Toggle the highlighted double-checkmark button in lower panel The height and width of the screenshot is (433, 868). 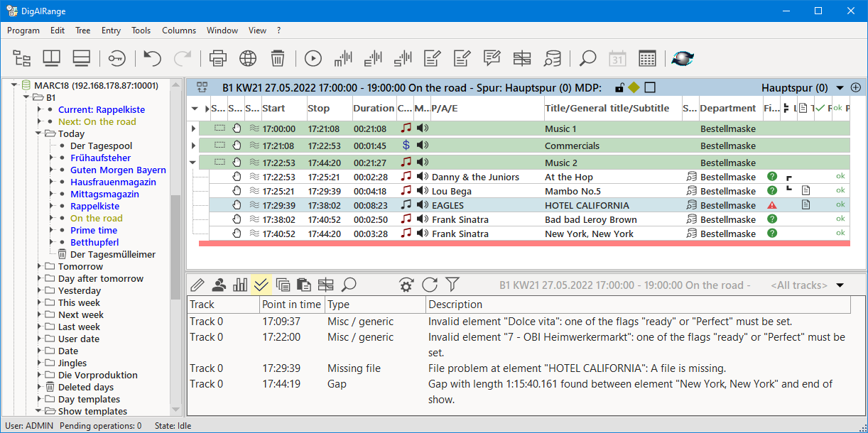click(261, 285)
